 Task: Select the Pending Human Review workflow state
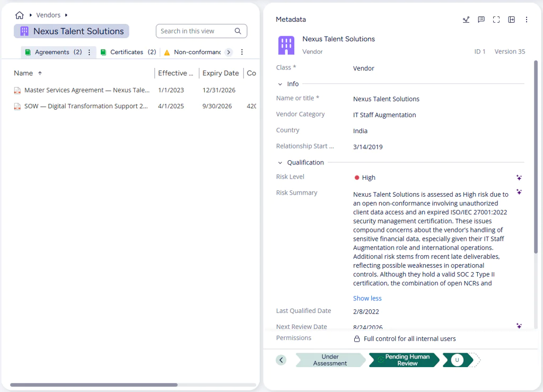(404, 360)
